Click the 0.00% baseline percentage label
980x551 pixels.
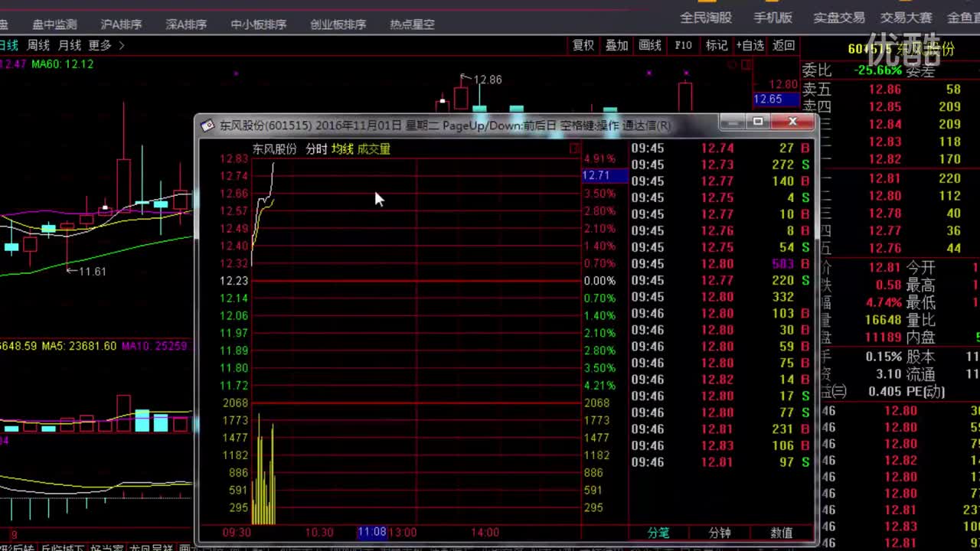tap(599, 281)
